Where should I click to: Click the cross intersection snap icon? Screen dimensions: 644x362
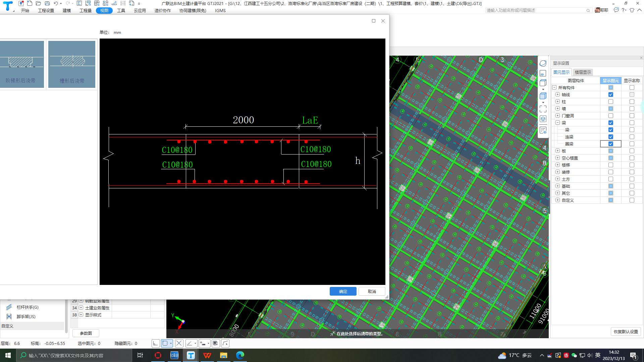(179, 343)
